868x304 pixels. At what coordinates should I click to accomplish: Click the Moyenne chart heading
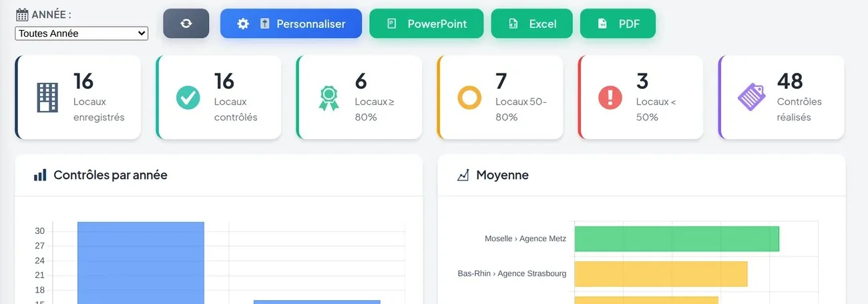[502, 175]
